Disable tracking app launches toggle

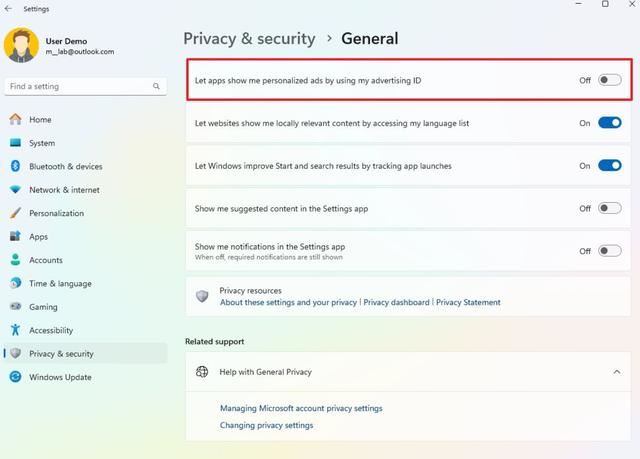609,166
